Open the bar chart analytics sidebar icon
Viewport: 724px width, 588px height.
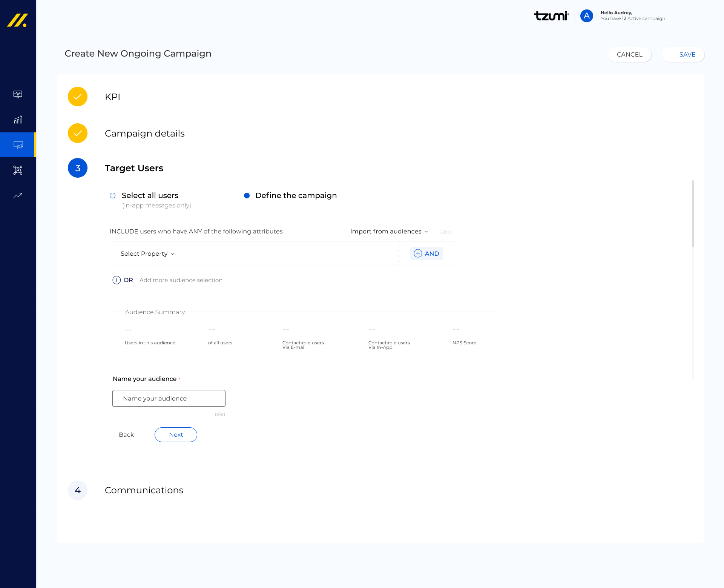click(x=18, y=120)
